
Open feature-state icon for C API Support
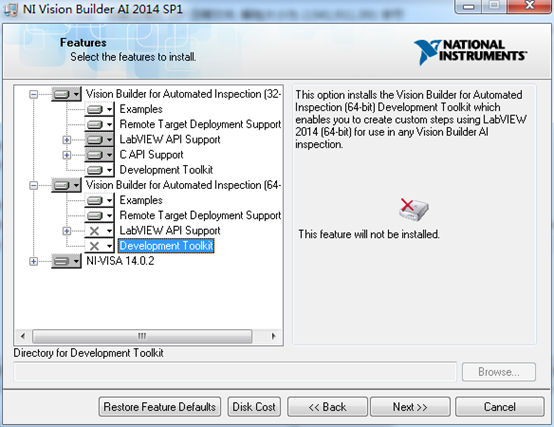[99, 155]
